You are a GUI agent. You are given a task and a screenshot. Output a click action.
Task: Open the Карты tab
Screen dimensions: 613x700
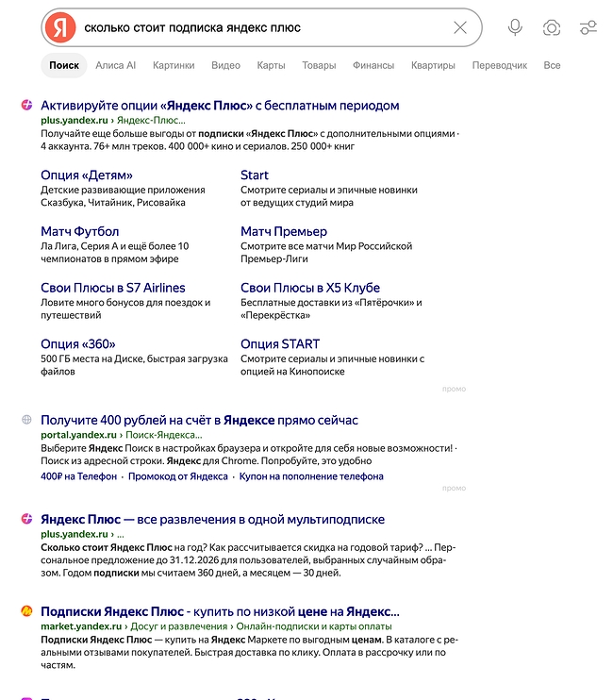271,65
